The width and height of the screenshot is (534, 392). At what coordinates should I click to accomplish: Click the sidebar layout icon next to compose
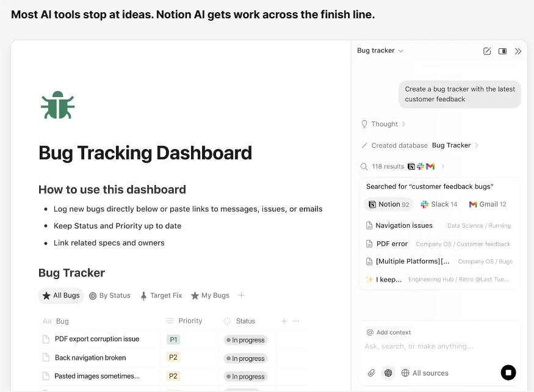click(502, 51)
